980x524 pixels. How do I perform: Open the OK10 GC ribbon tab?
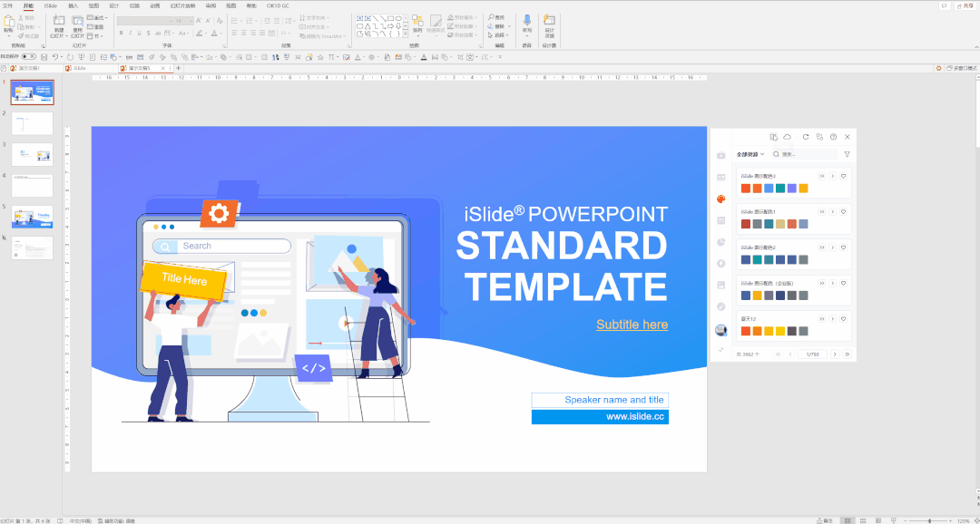point(279,5)
